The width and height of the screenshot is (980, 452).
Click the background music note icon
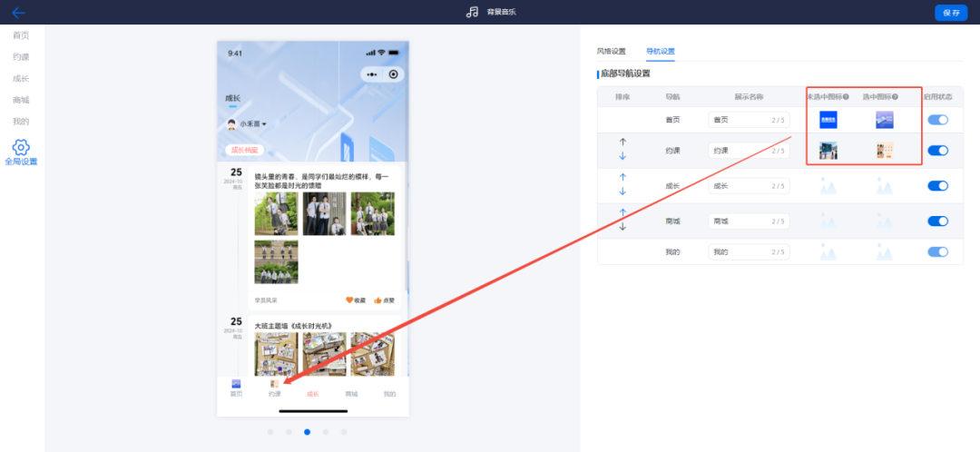[x=471, y=13]
